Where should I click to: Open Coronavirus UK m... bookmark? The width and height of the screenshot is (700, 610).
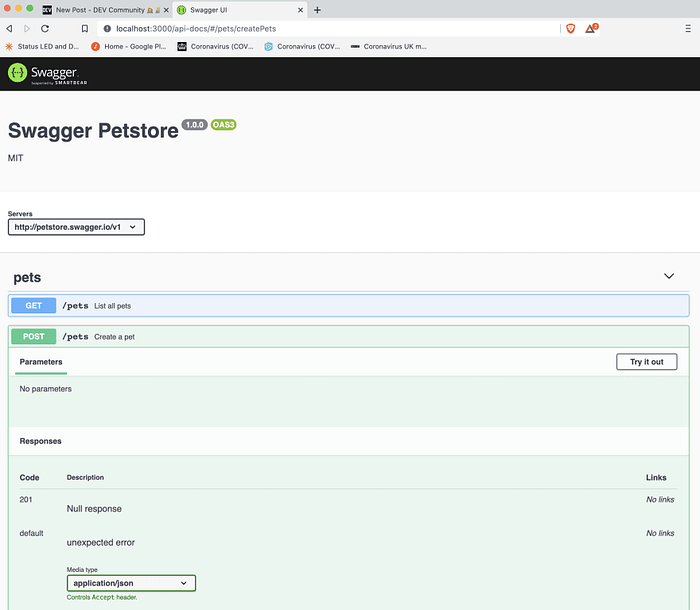(388, 46)
